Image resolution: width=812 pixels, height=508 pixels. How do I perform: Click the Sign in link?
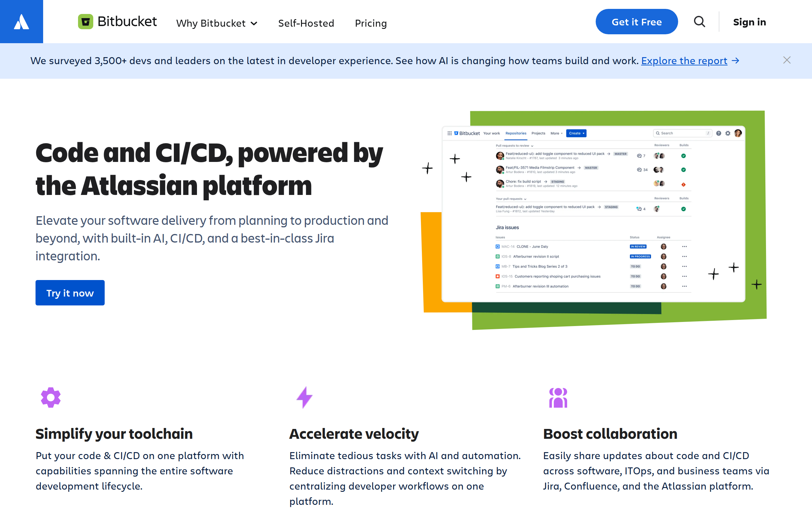tap(749, 22)
